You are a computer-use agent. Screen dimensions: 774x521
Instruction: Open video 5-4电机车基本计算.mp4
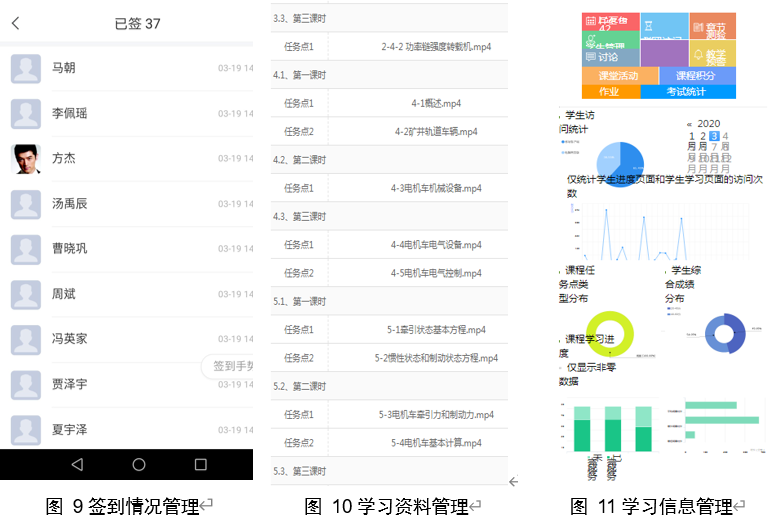(435, 443)
